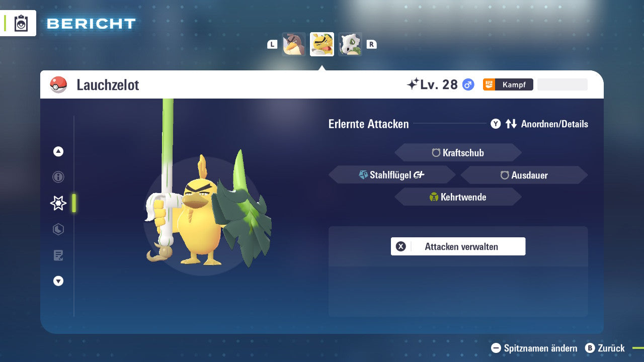Select the Cubone-like party thumbnail
This screenshot has width=644, height=362.
click(350, 44)
